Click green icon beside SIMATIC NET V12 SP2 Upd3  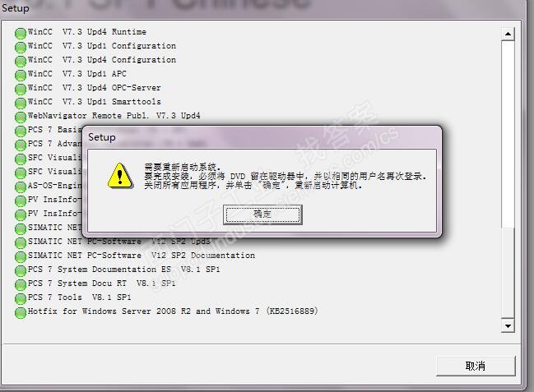(21, 242)
